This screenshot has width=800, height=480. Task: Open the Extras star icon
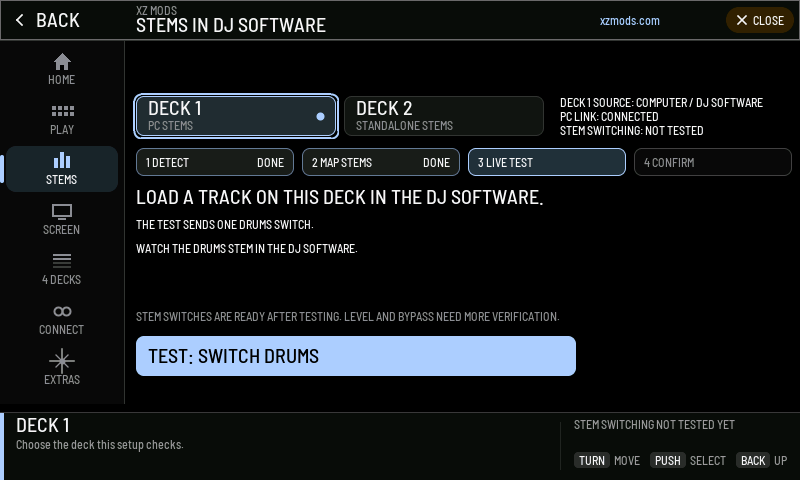click(x=62, y=361)
